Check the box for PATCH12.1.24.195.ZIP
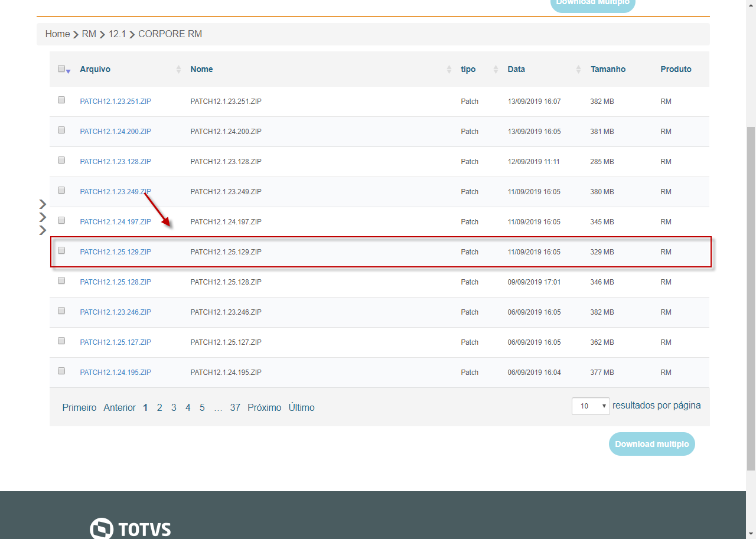The height and width of the screenshot is (539, 756). [x=61, y=371]
